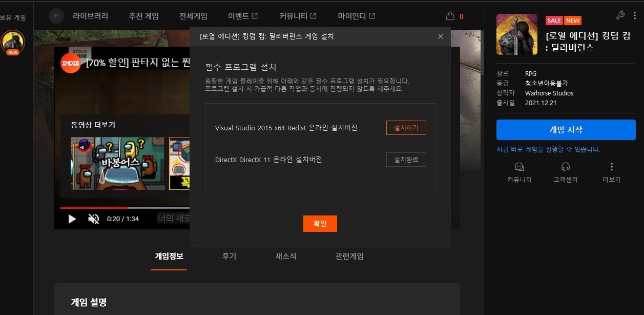644x315 pixels.
Task: Open the shopping cart icon
Action: pos(450,16)
